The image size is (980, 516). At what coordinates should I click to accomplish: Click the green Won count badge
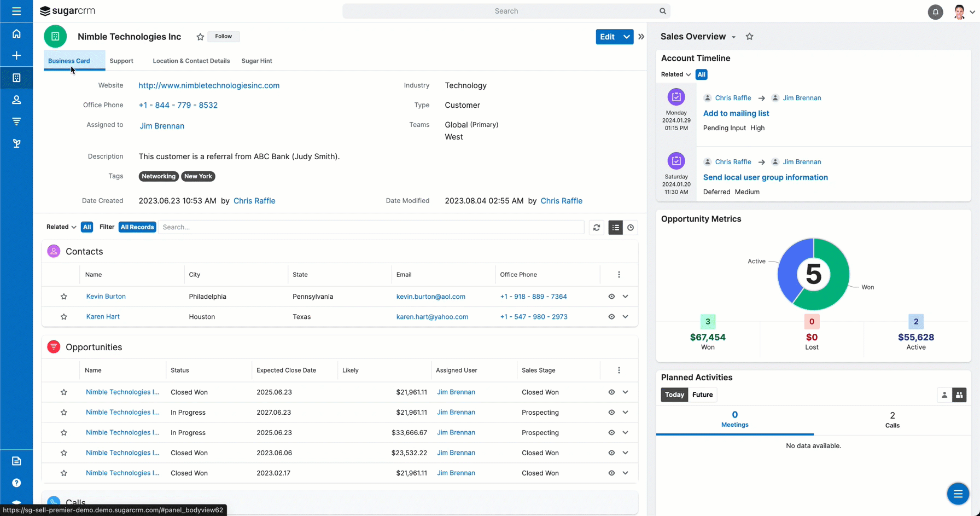(708, 322)
